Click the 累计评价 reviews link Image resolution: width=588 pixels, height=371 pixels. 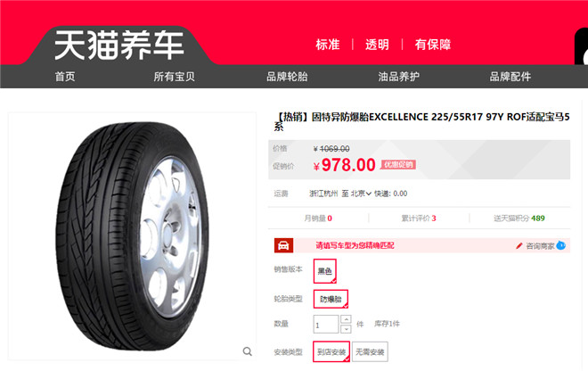pyautogui.click(x=419, y=218)
